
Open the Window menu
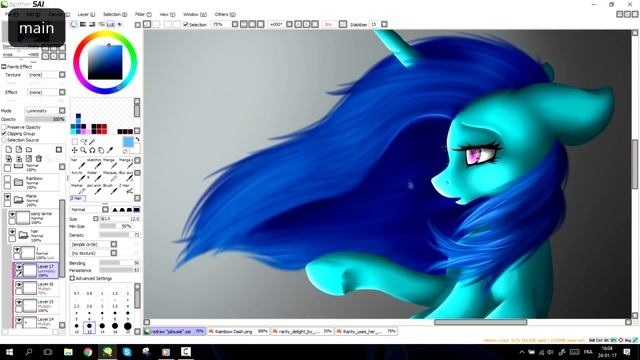[195, 14]
